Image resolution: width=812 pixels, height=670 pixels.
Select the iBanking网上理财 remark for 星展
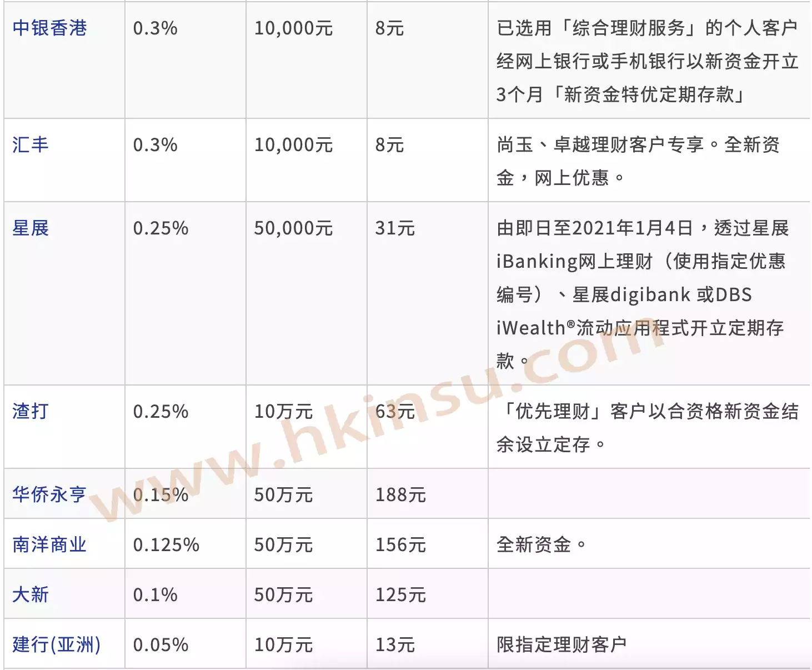[643, 294]
